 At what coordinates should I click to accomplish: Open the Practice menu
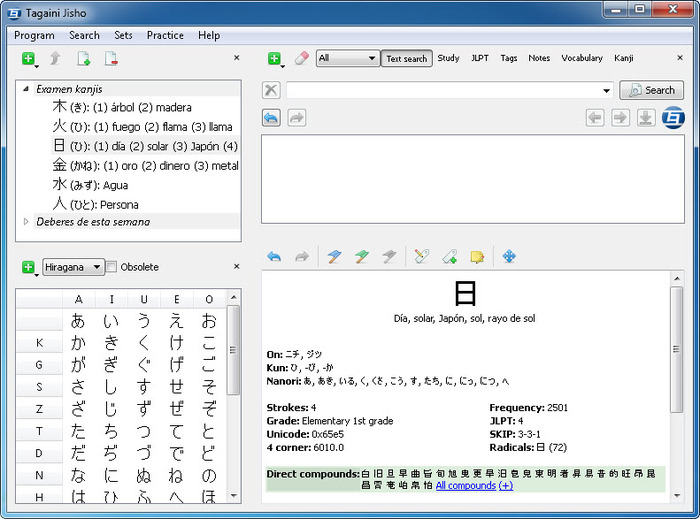165,35
